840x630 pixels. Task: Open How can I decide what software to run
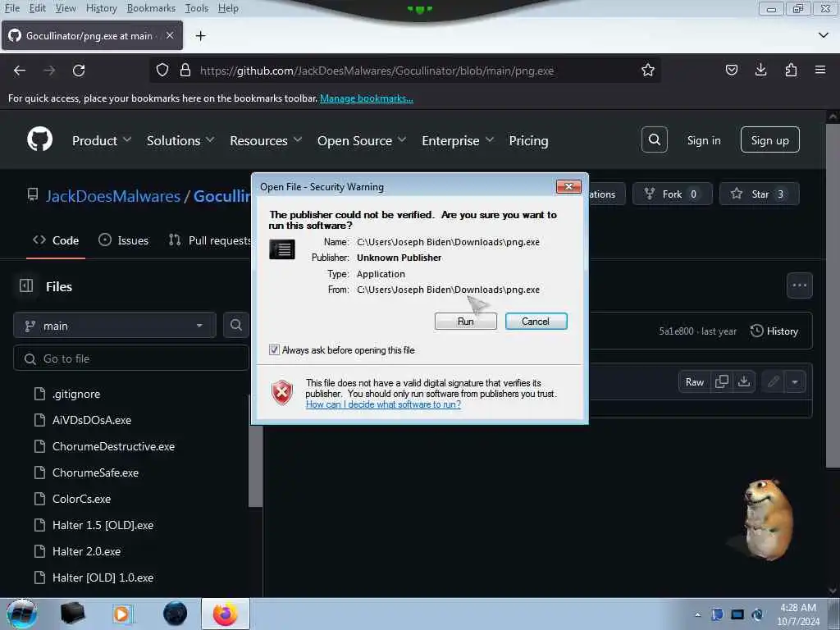[x=383, y=404]
